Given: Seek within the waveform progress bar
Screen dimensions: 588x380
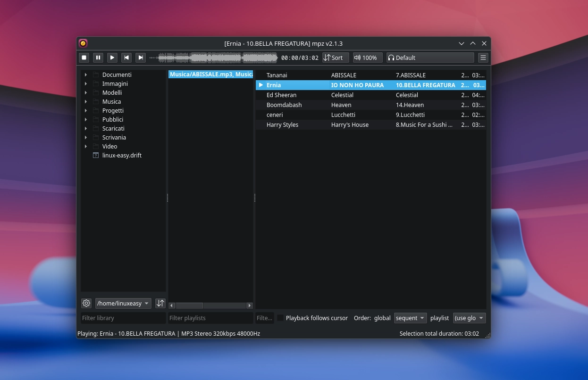Looking at the screenshot, I should click(213, 58).
